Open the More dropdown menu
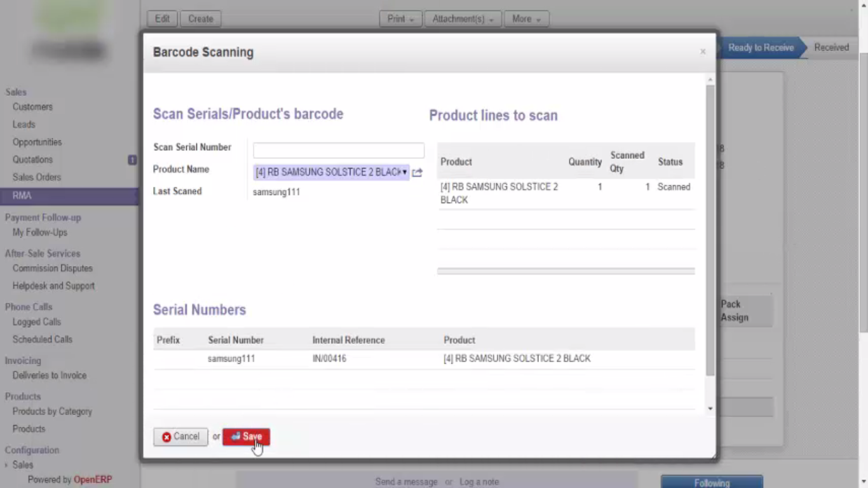Viewport: 868px width, 488px height. pos(527,19)
